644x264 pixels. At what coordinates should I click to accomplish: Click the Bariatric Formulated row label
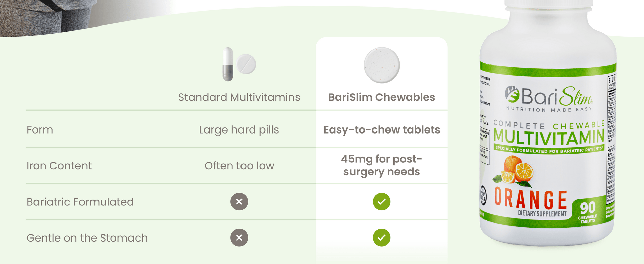[x=80, y=202]
